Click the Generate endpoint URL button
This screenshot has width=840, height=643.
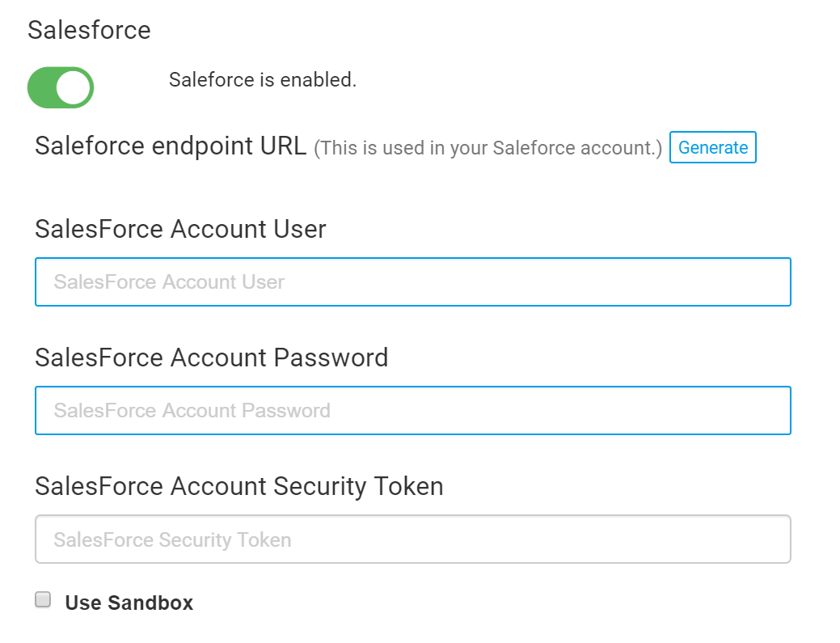point(712,147)
